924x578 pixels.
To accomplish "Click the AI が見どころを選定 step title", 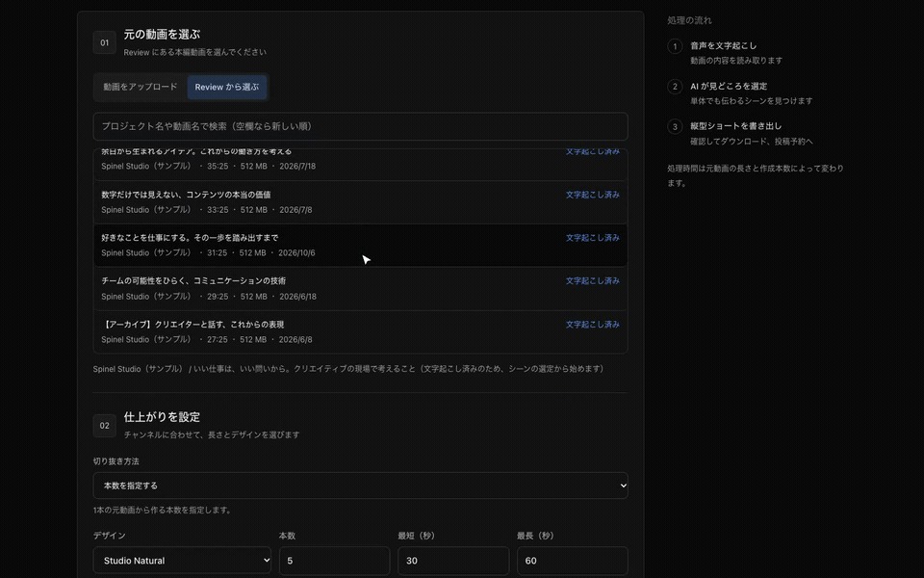I will pyautogui.click(x=729, y=86).
